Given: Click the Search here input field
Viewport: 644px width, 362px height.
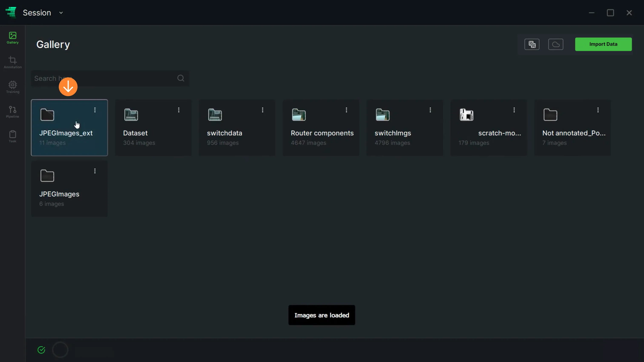Looking at the screenshot, I should click(x=110, y=78).
